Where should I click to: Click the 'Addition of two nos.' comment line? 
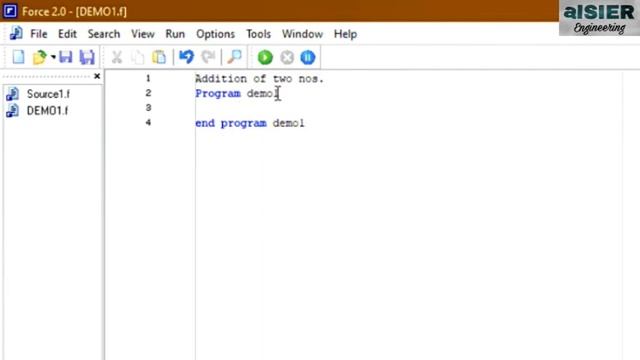[259, 79]
